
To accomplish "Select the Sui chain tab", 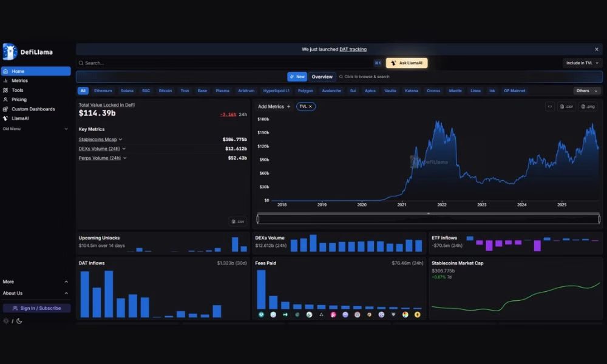I will coord(353,91).
